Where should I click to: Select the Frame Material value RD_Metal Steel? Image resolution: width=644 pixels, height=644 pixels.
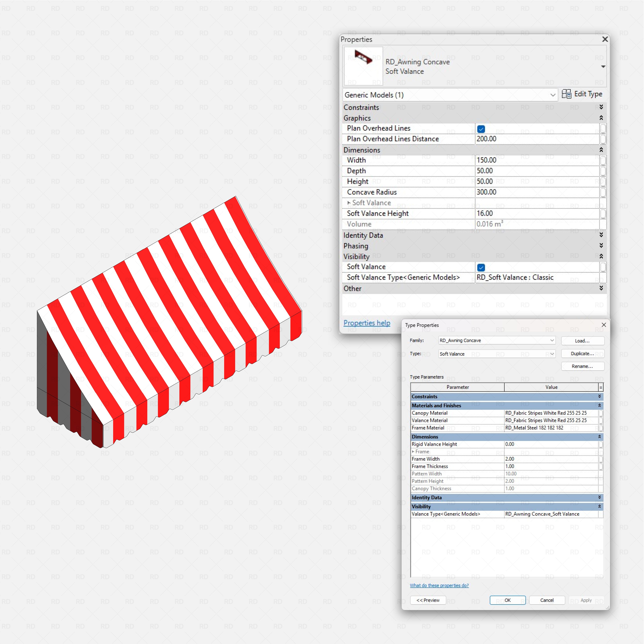pos(551,428)
